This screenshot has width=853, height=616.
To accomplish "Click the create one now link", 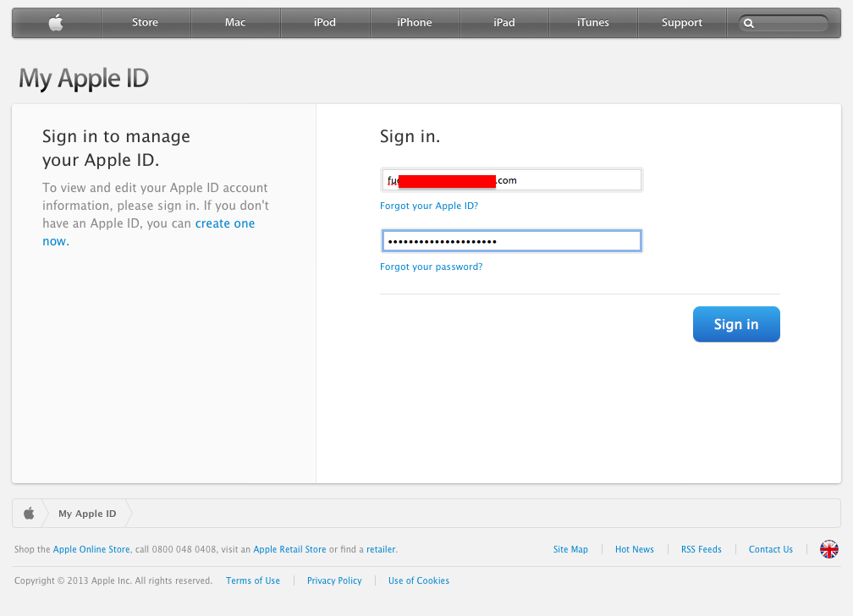I will pyautogui.click(x=149, y=233).
